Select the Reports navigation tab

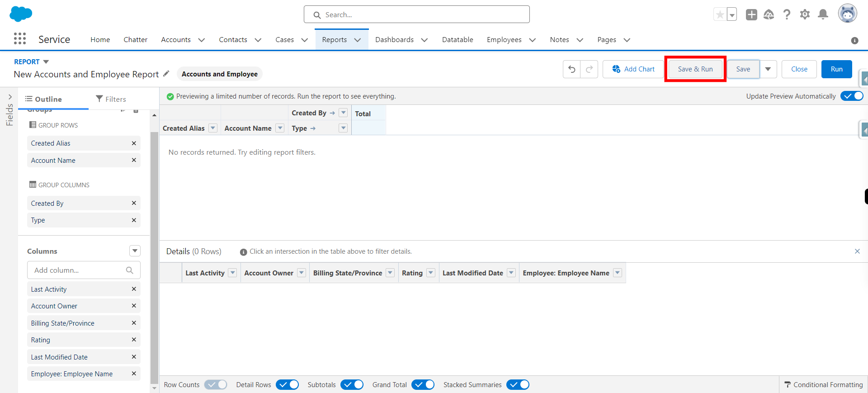[335, 40]
